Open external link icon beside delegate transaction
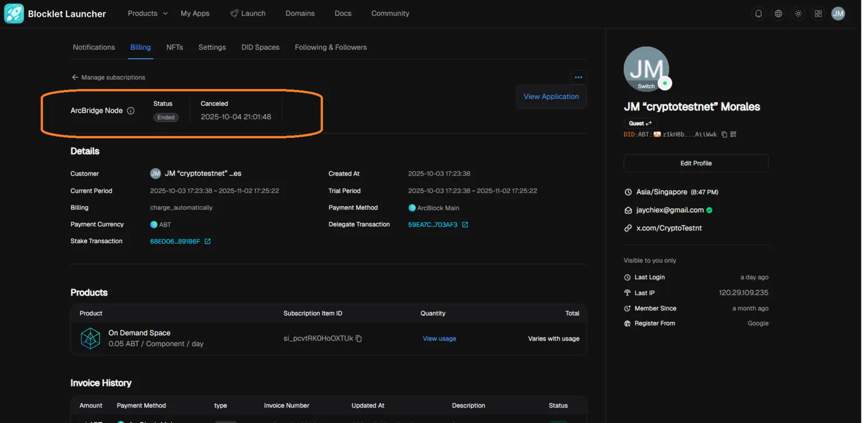The height and width of the screenshot is (423, 868). [x=465, y=225]
